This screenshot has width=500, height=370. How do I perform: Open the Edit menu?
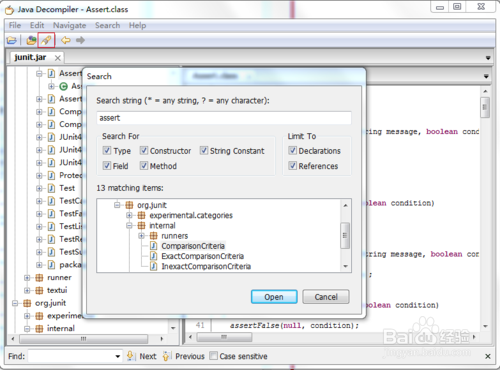(x=37, y=25)
